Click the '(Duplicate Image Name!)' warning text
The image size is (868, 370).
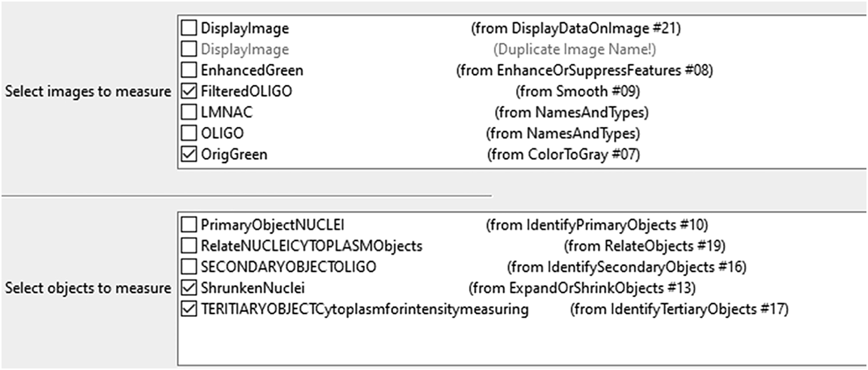pos(574,49)
